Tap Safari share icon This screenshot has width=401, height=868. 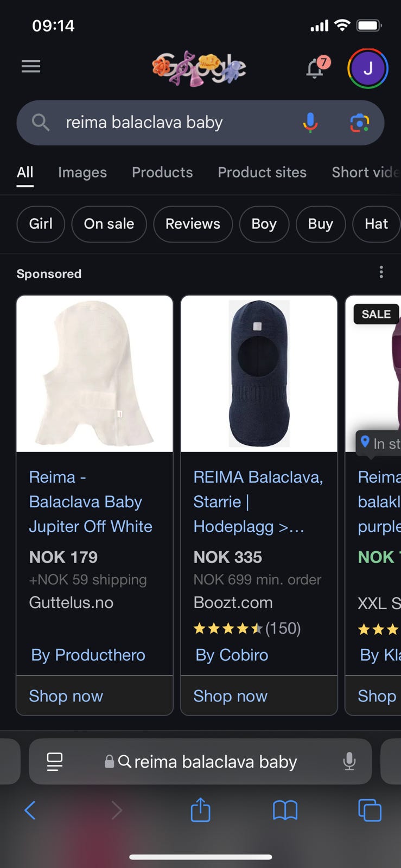(200, 810)
